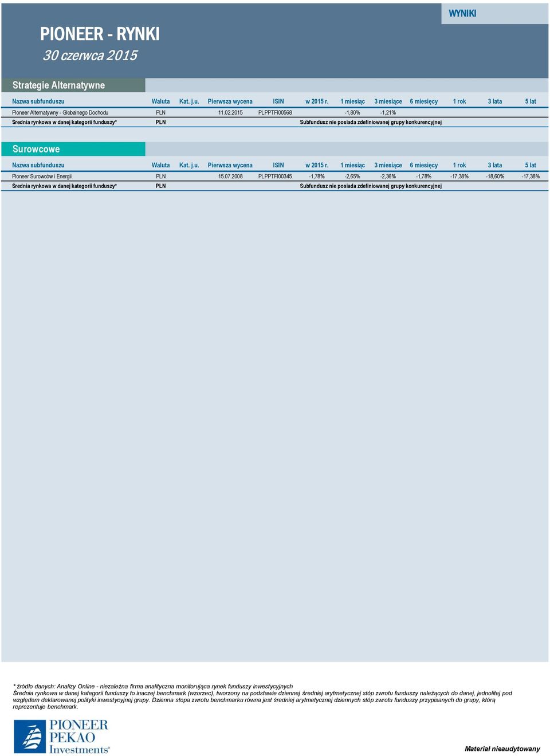Viewport: 550px width, 756px height.
Task: Click 'Nazwa subfunduszu' header in Surowcowe table
Action: point(38,165)
